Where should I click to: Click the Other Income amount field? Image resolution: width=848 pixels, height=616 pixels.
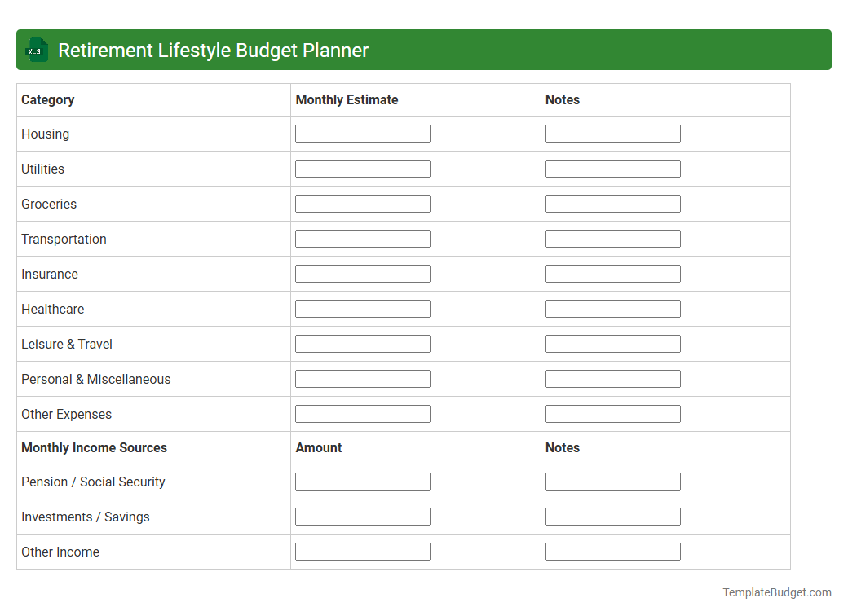(x=362, y=551)
